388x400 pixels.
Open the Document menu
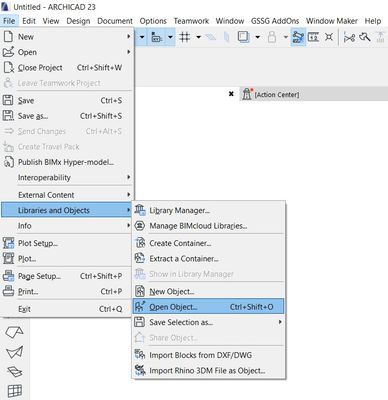(x=115, y=21)
